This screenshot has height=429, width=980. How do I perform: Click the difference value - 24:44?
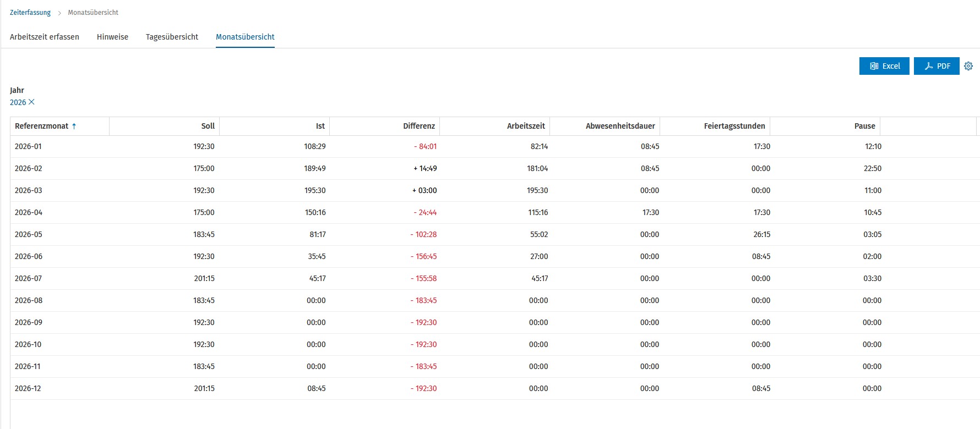425,213
